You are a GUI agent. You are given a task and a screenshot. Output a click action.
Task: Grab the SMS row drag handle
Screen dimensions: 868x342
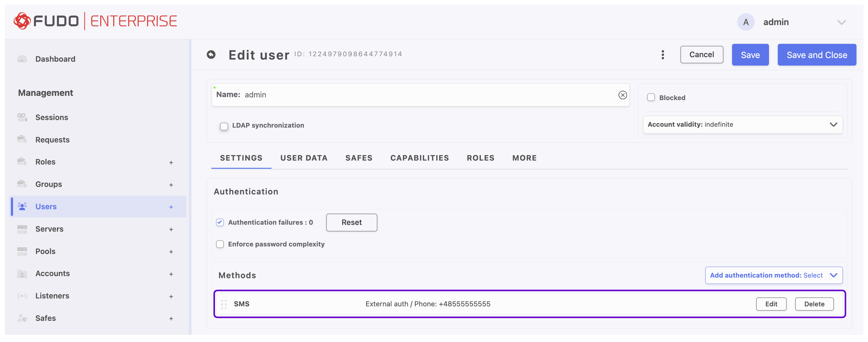tap(223, 304)
